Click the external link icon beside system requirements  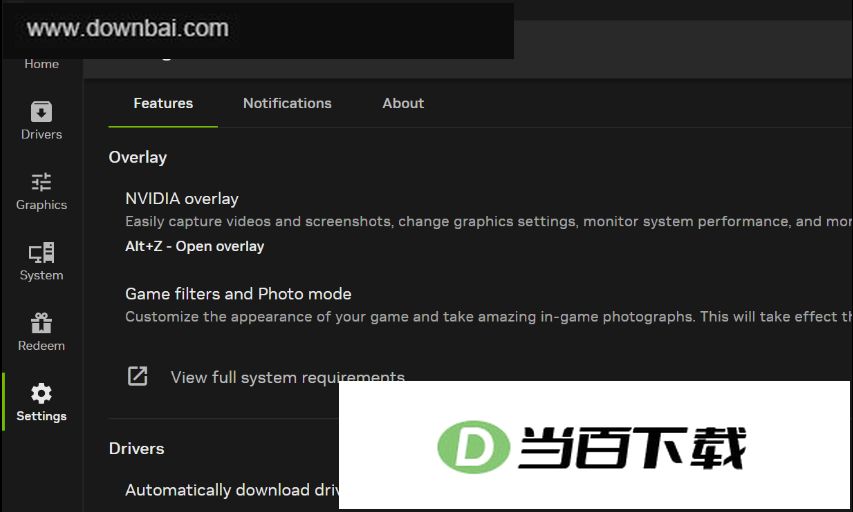point(138,376)
